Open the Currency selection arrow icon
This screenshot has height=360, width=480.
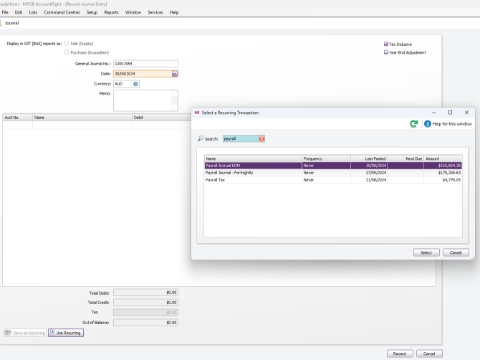click(x=136, y=84)
